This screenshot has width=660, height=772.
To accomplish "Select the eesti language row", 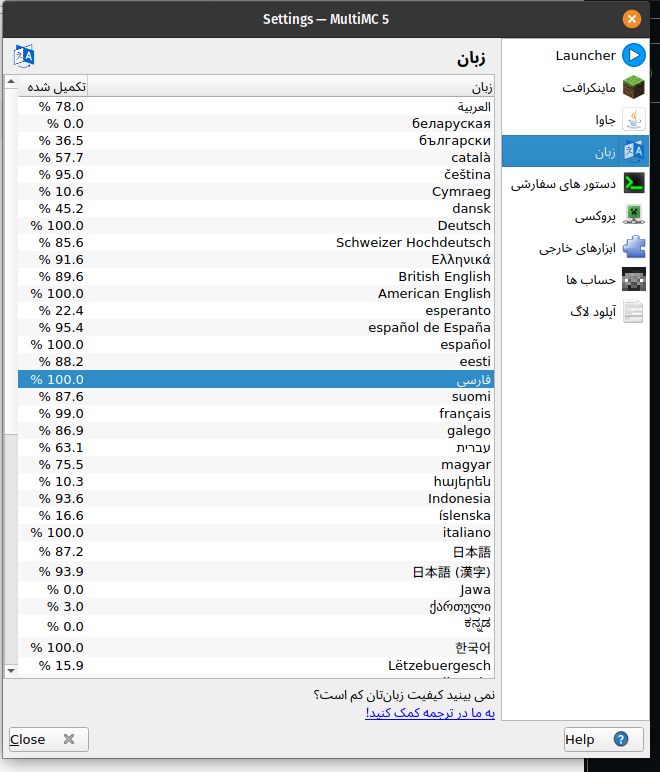I will (256, 361).
